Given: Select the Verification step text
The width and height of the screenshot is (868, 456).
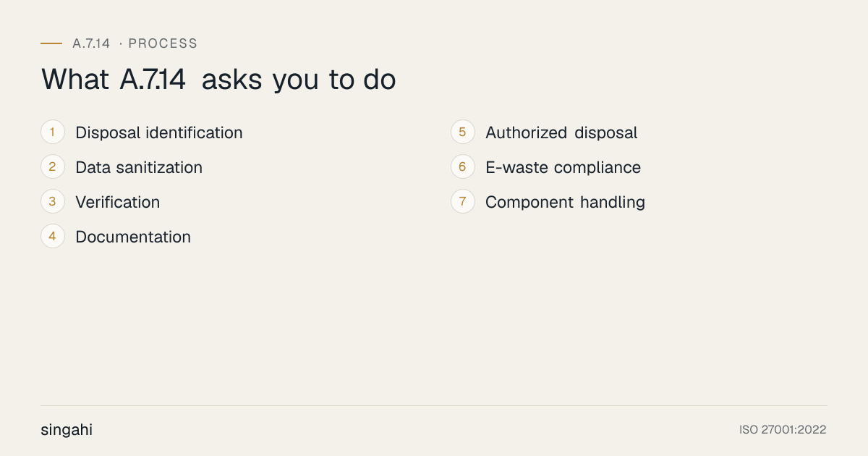Looking at the screenshot, I should point(118,202).
